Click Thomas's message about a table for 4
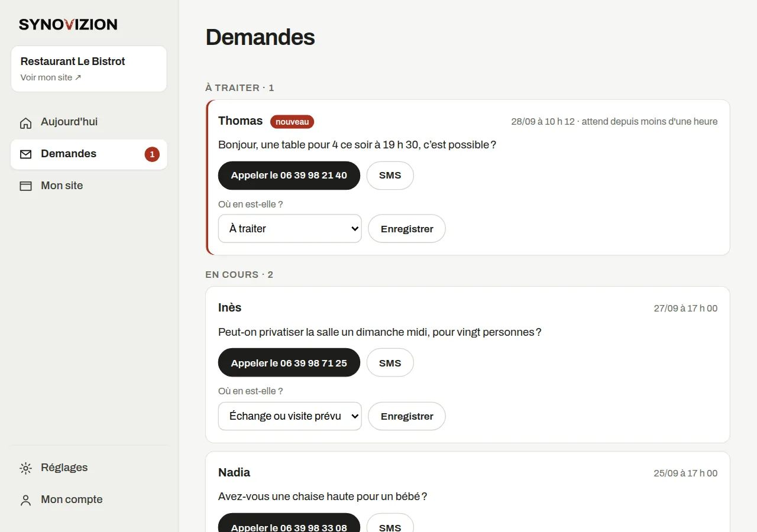Screen dimensions: 757x532 pyautogui.click(x=357, y=145)
